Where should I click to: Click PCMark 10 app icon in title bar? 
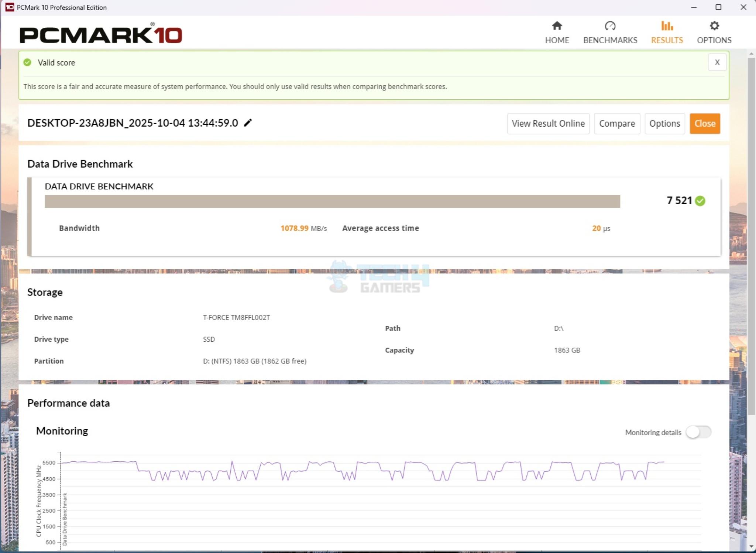point(10,7)
